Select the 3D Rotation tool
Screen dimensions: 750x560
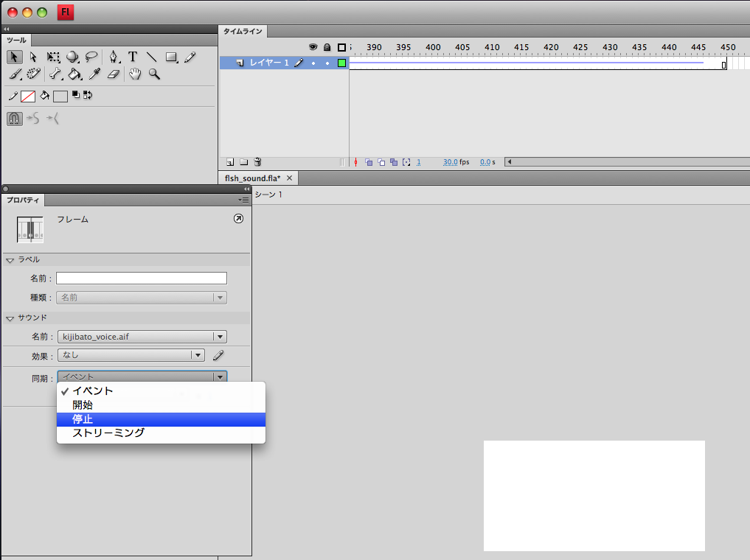pyautogui.click(x=72, y=57)
